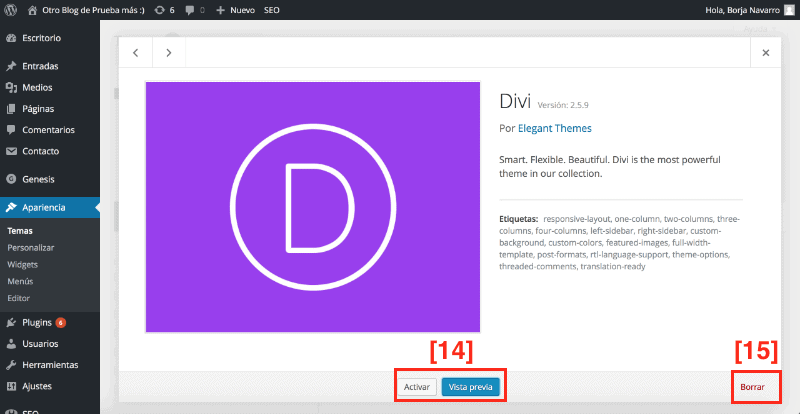The image size is (800, 414).
Task: Click the Divi theme title
Action: tap(515, 102)
